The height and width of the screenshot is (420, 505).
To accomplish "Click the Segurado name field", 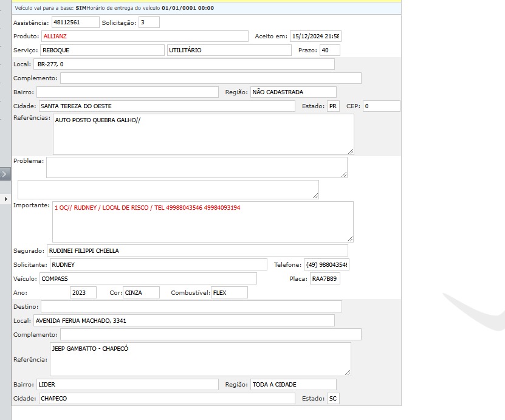I will 197,250.
